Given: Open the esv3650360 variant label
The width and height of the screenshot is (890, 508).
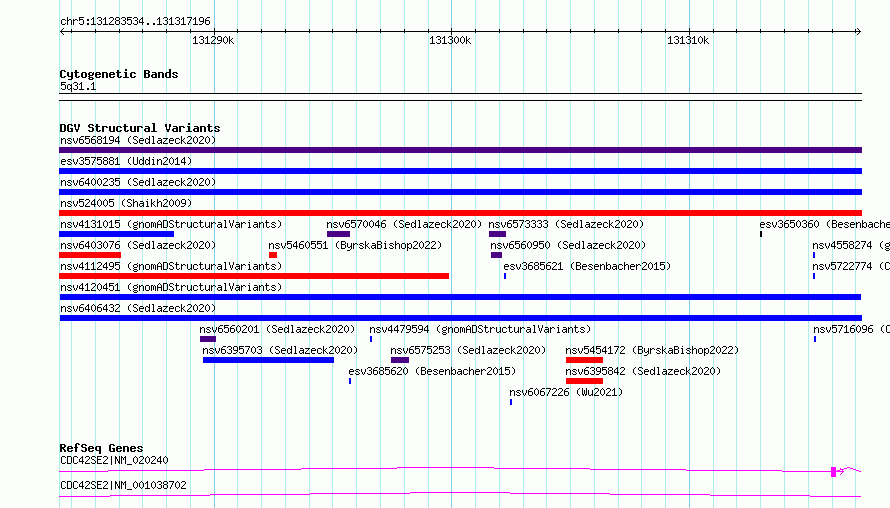Looking at the screenshot, I should coord(824,224).
